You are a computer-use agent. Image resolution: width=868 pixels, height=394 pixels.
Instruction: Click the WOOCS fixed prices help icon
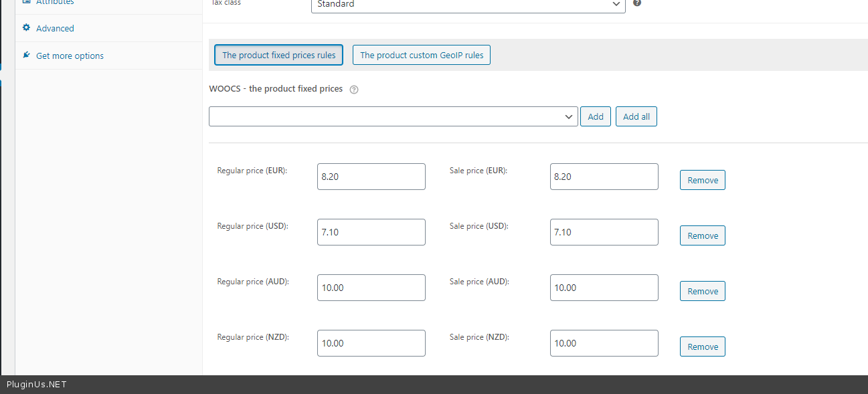click(x=354, y=90)
